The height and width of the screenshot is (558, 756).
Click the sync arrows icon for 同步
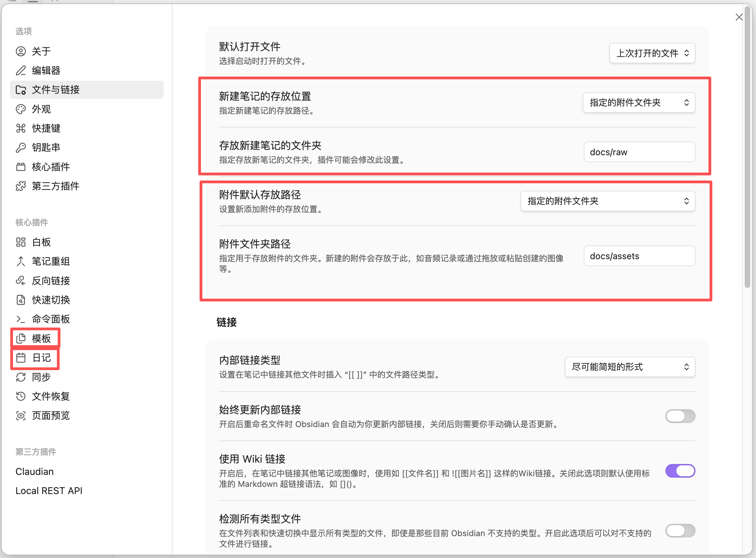coord(21,377)
